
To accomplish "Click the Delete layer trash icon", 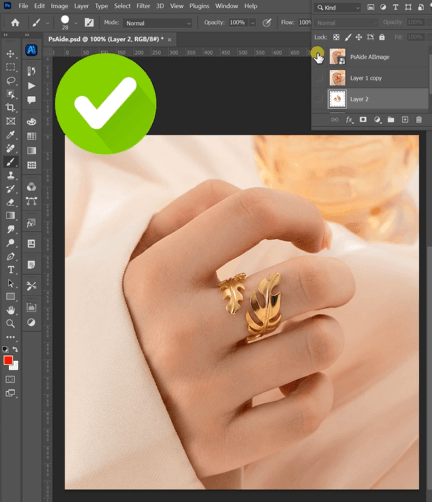I will click(x=419, y=120).
